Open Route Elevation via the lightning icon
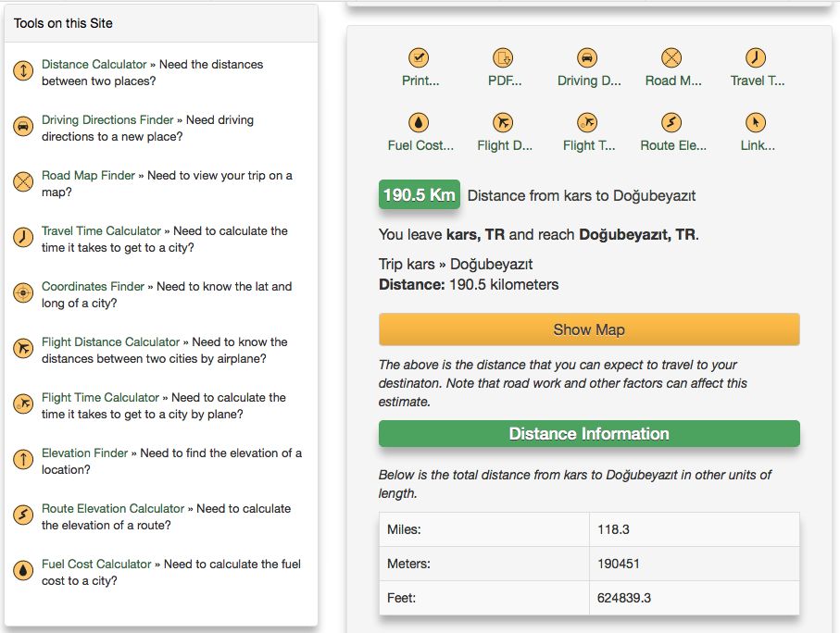Image resolution: width=840 pixels, height=633 pixels. 671,121
